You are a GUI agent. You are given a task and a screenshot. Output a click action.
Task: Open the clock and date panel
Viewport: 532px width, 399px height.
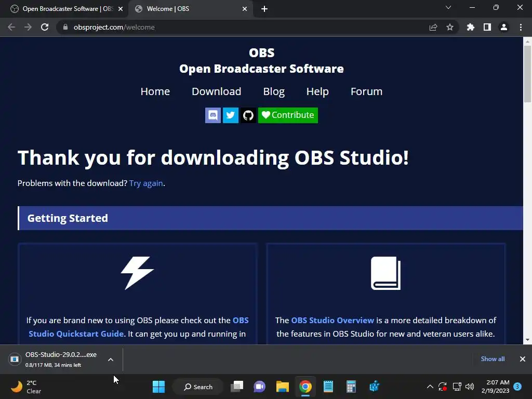tap(495, 387)
